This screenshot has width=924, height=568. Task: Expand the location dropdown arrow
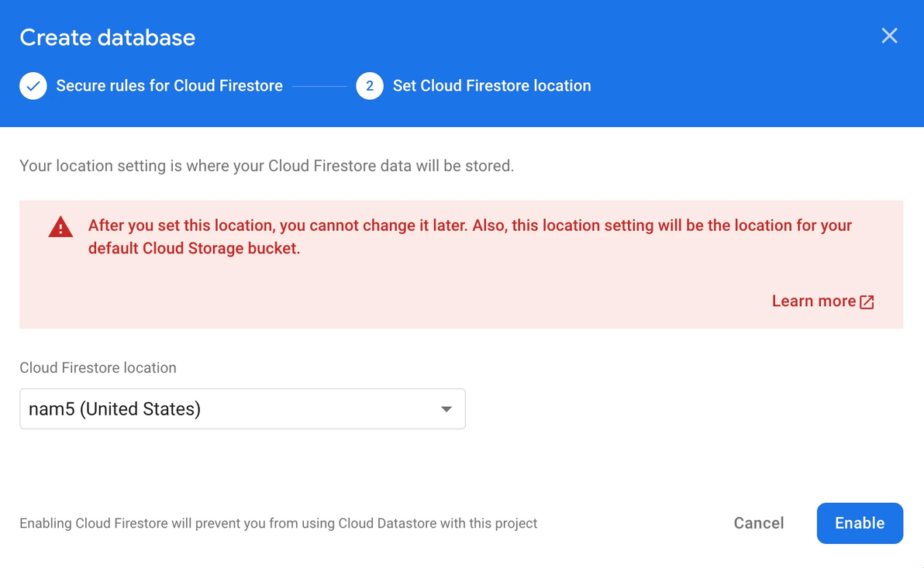click(446, 409)
